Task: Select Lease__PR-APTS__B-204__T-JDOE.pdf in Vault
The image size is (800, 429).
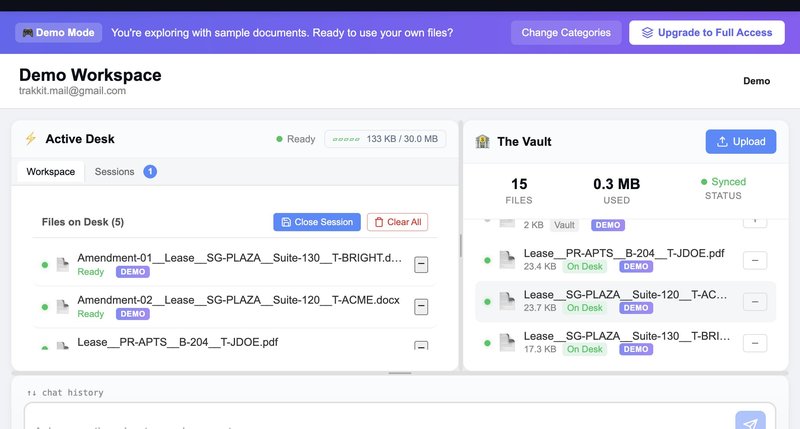Action: [624, 253]
